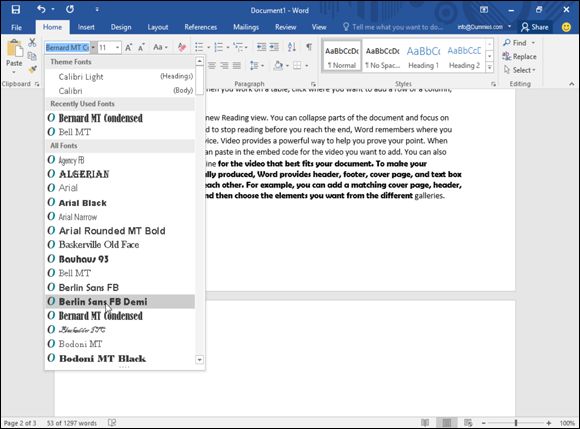This screenshot has height=429, width=580.
Task: Select the Format Painter brush icon
Action: 32,69
